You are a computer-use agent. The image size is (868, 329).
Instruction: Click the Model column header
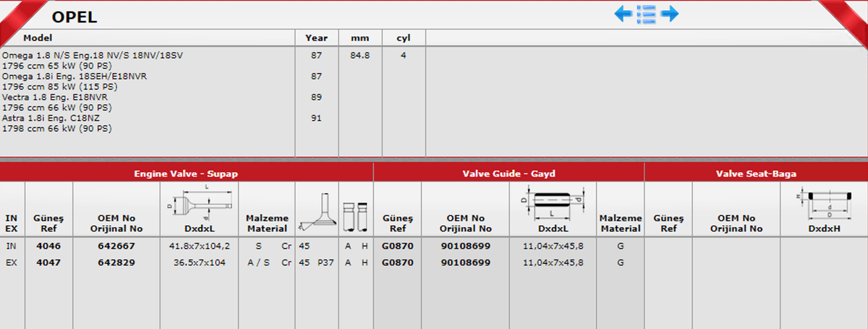(x=38, y=38)
